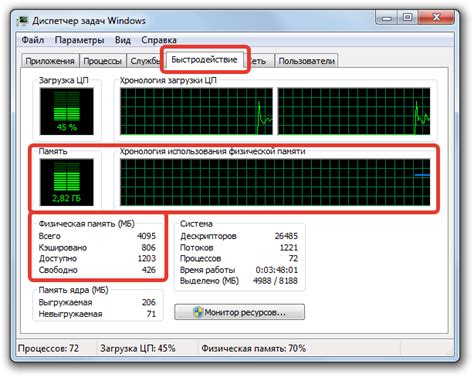The height and width of the screenshot is (377, 474).
Task: Open the Вид menu
Action: click(x=123, y=40)
